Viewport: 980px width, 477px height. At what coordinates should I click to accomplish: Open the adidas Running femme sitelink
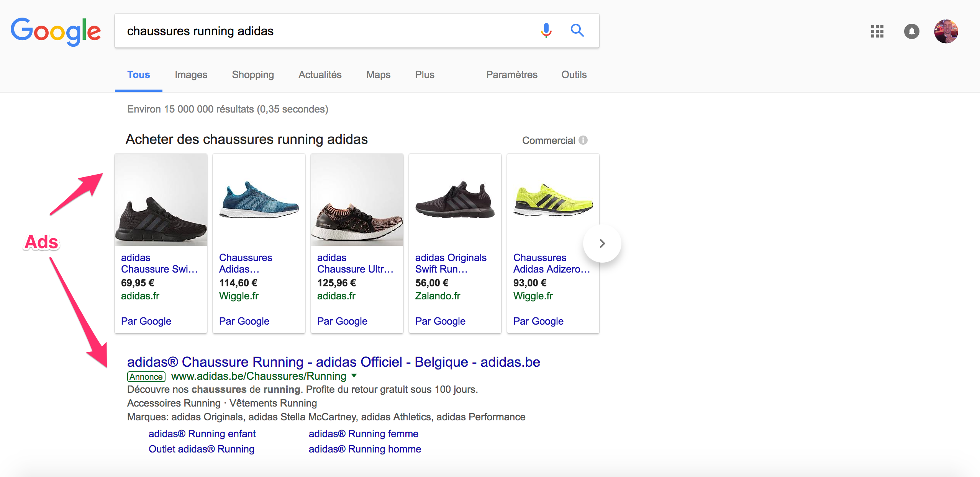pos(363,434)
